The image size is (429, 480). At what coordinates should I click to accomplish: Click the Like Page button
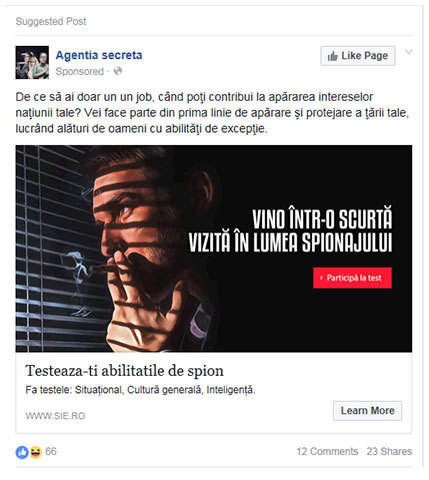click(358, 56)
